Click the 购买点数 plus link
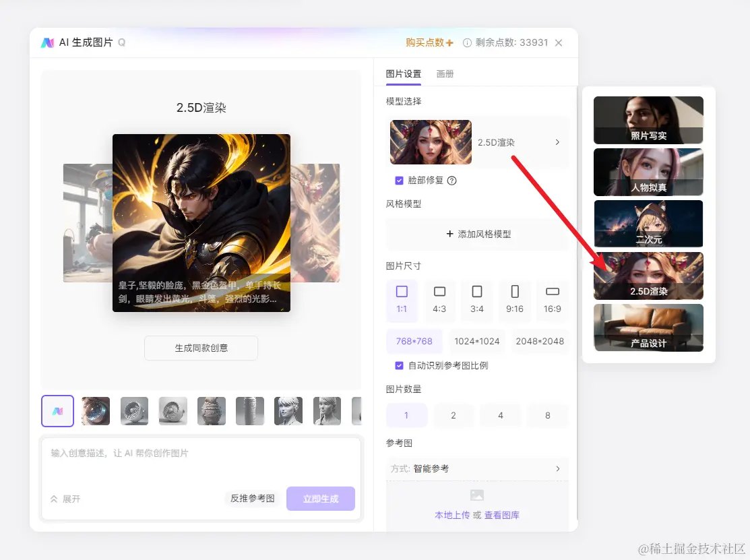This screenshot has width=750, height=560. click(x=429, y=42)
